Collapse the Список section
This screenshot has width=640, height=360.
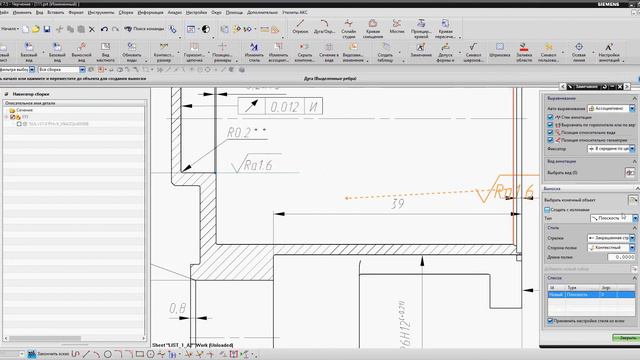(634, 278)
